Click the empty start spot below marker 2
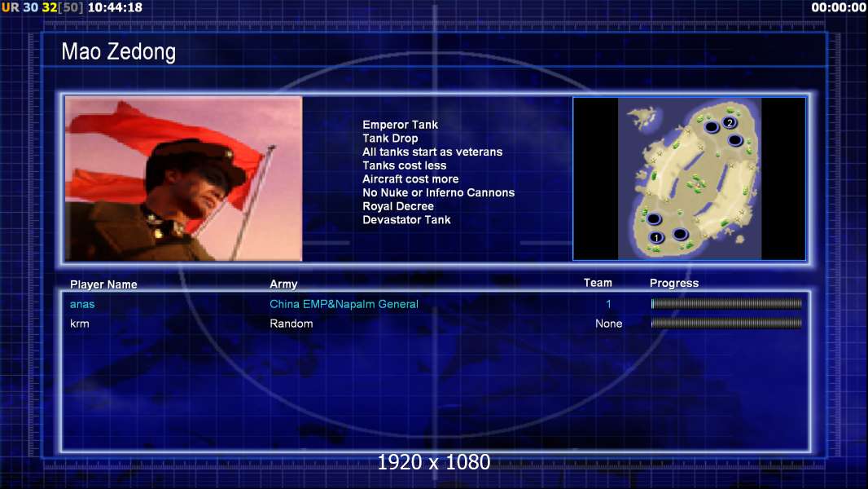The height and width of the screenshot is (489, 868). click(735, 140)
